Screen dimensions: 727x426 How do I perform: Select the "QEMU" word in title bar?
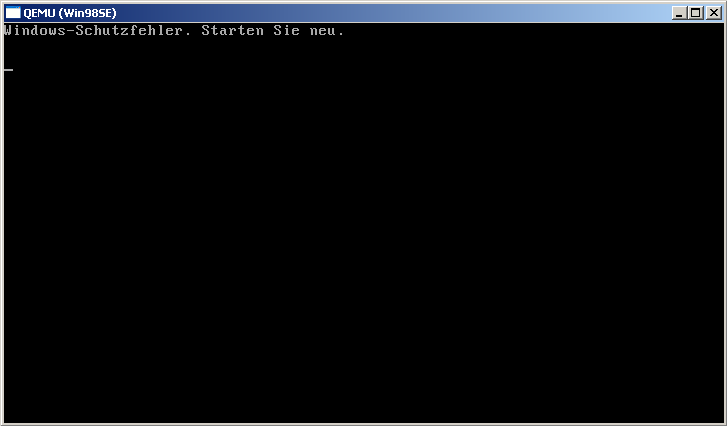39,13
